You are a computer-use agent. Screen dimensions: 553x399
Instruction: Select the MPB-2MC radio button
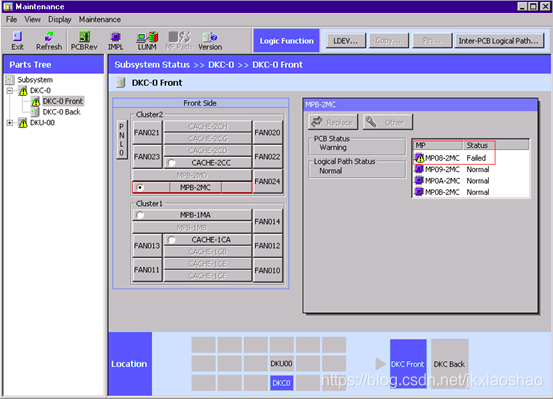point(140,187)
